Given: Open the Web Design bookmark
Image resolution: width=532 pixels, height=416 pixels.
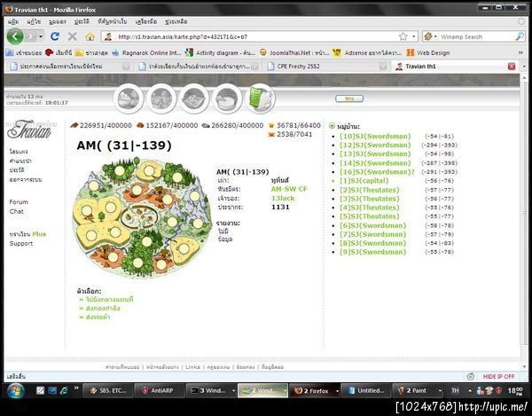Looking at the screenshot, I should coord(428,52).
